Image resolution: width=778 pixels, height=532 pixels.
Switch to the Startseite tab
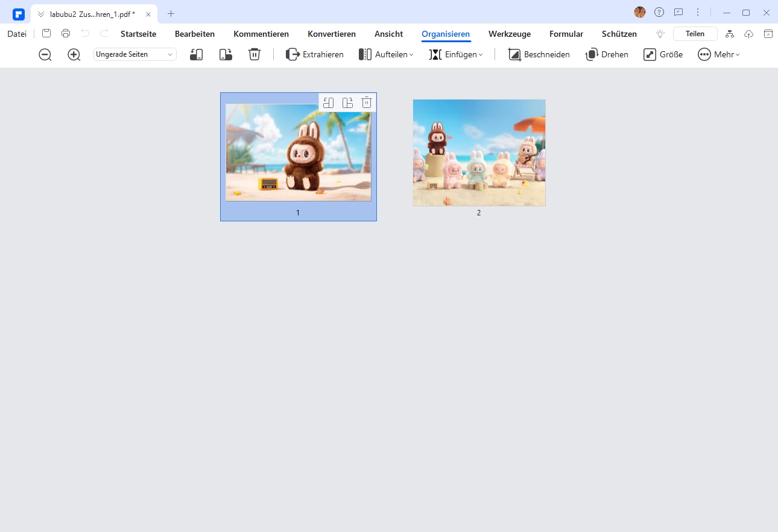pyautogui.click(x=138, y=34)
